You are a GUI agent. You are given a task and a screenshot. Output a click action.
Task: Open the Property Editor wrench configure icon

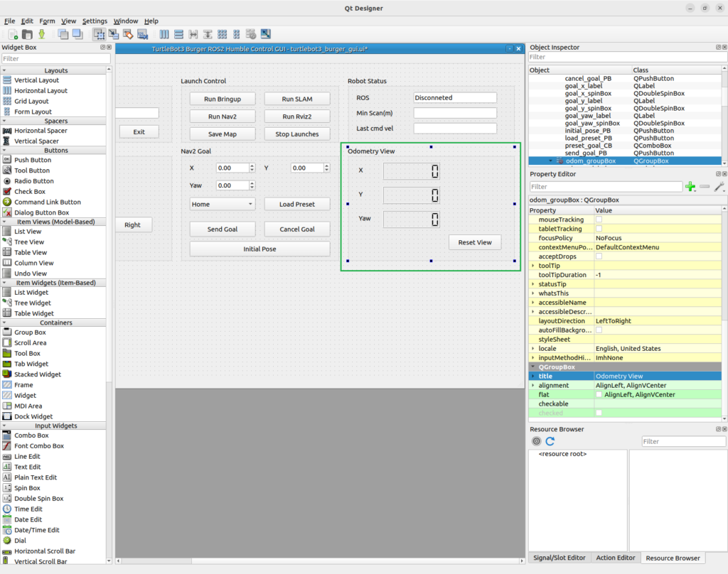[719, 187]
